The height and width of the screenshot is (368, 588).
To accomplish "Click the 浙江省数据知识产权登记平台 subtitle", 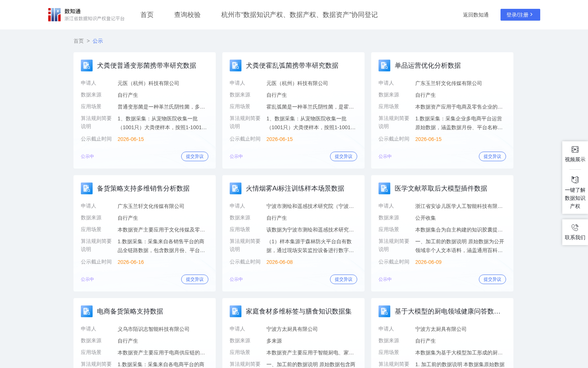I will 95,18.
